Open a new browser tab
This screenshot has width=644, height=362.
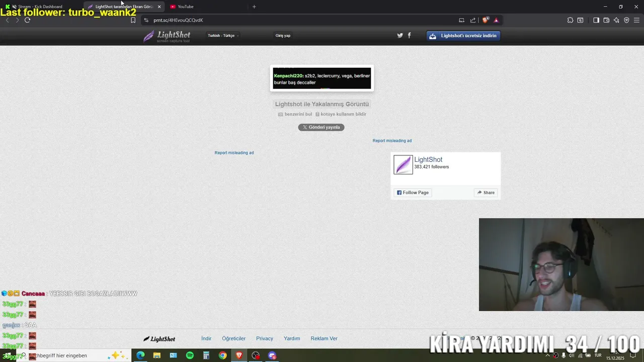pyautogui.click(x=254, y=7)
